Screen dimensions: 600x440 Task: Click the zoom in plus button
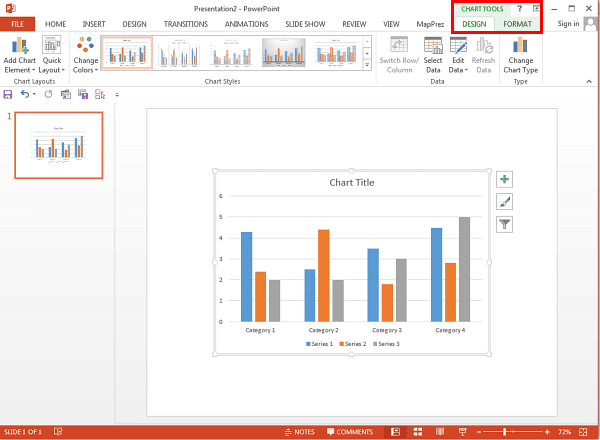coord(547,432)
